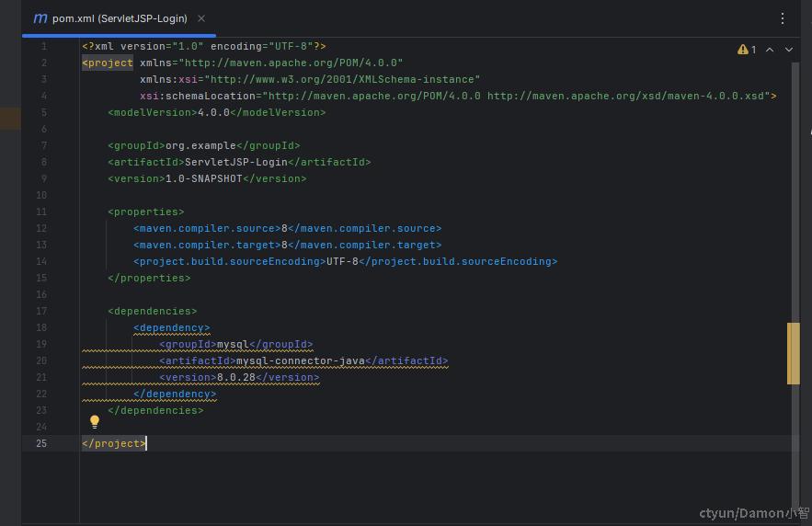The width and height of the screenshot is (812, 526).
Task: Click the mysql-connector-java artifactId text
Action: tap(301, 360)
